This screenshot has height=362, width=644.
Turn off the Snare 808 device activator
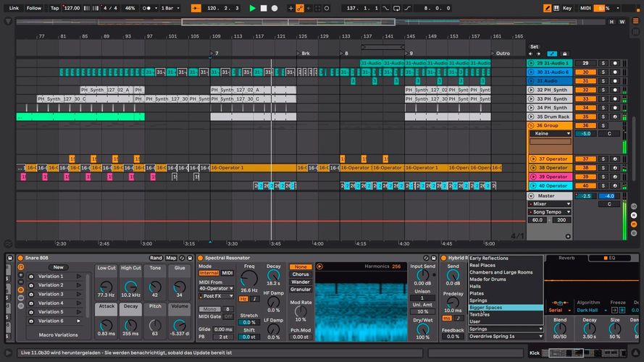coord(20,258)
